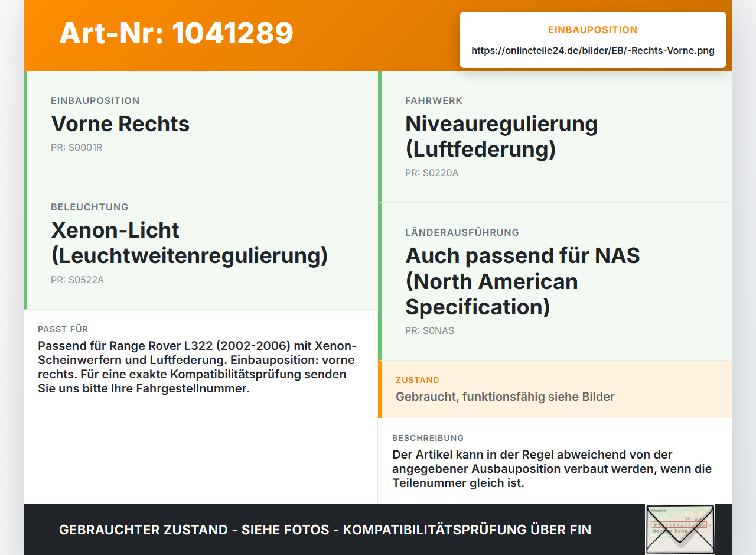Select the PR: S0NAS code

click(430, 330)
